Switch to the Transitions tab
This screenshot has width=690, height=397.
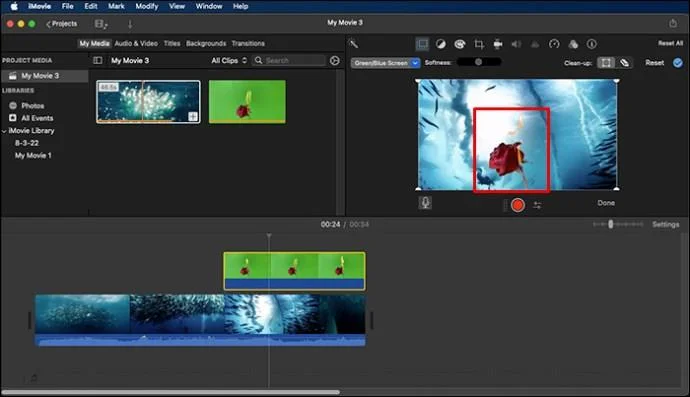click(x=248, y=43)
